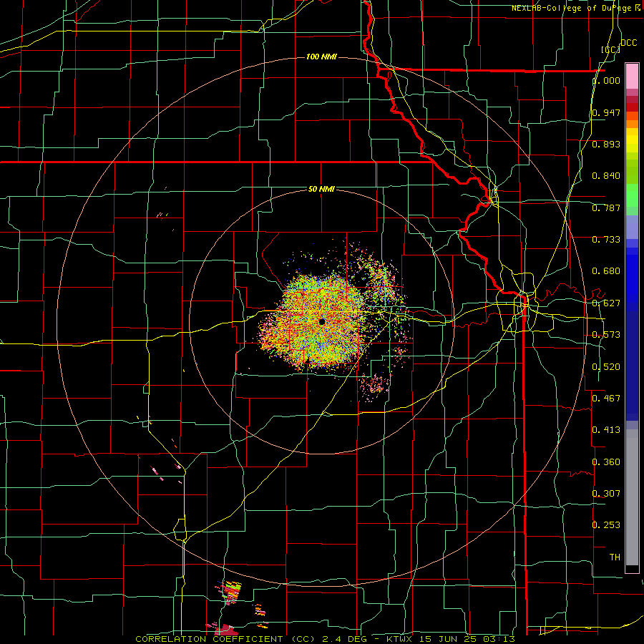
Task: Click the CORRELATION COEFFICIENT (CC) caption text
Action: 225,639
